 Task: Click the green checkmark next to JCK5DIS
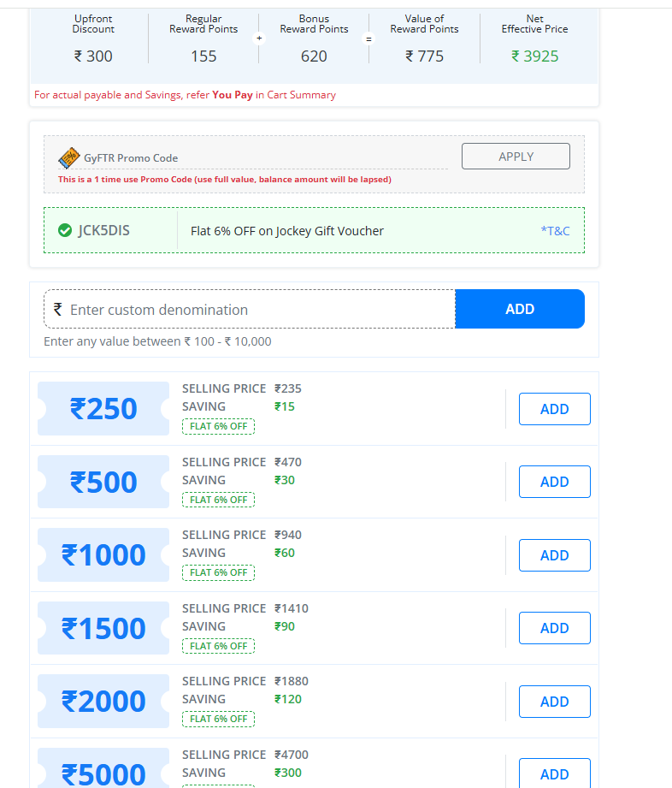click(65, 229)
